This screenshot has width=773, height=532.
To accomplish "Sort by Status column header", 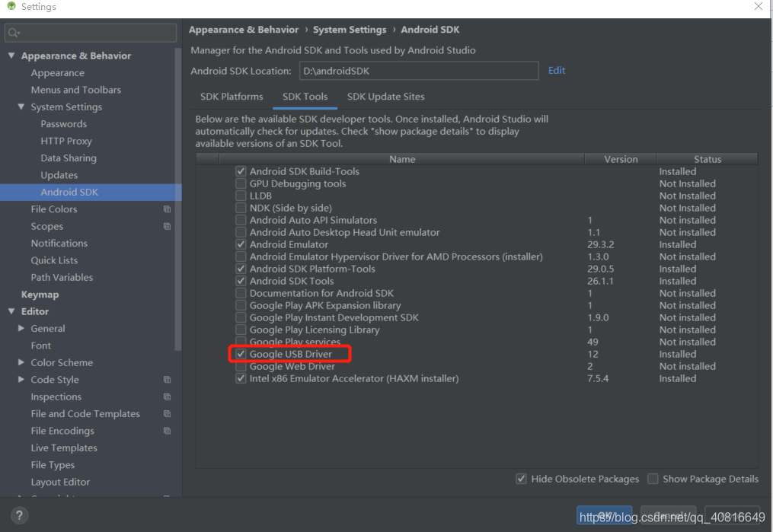I will [x=708, y=159].
